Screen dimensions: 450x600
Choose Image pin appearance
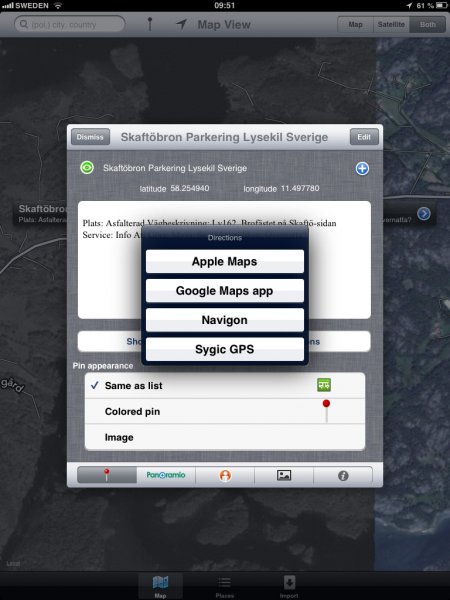click(225, 437)
